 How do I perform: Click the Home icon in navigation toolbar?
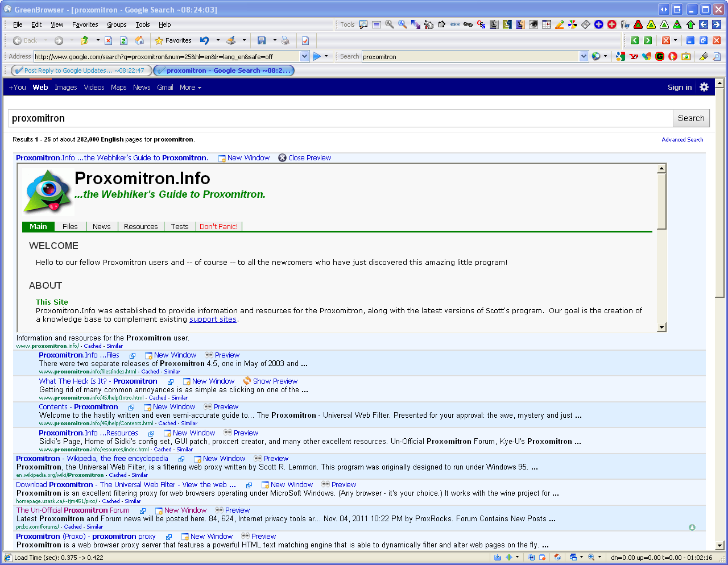click(x=139, y=40)
